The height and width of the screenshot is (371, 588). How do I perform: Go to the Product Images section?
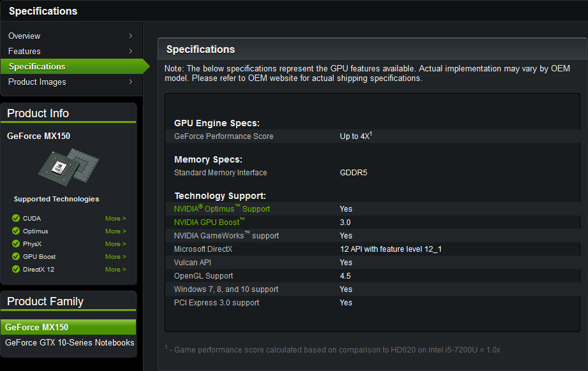point(37,82)
